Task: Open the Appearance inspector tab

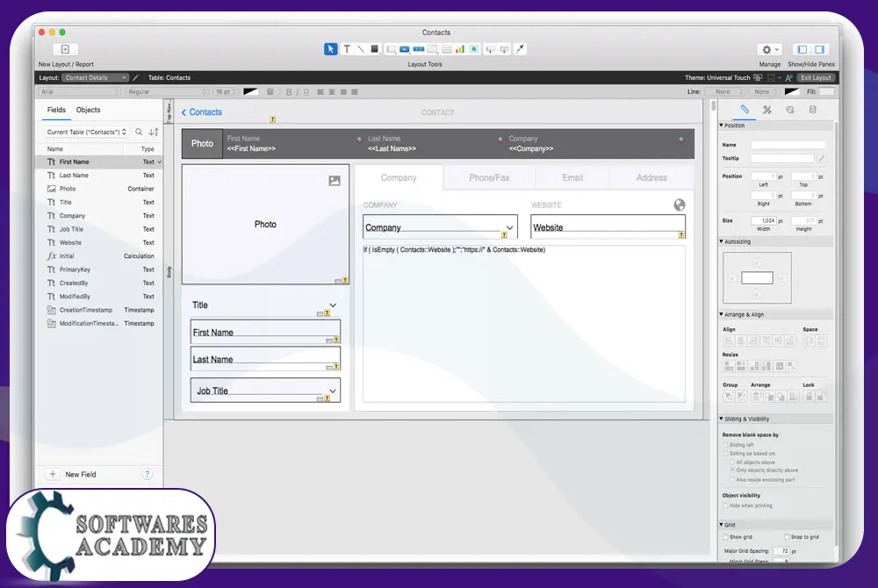Action: point(789,110)
